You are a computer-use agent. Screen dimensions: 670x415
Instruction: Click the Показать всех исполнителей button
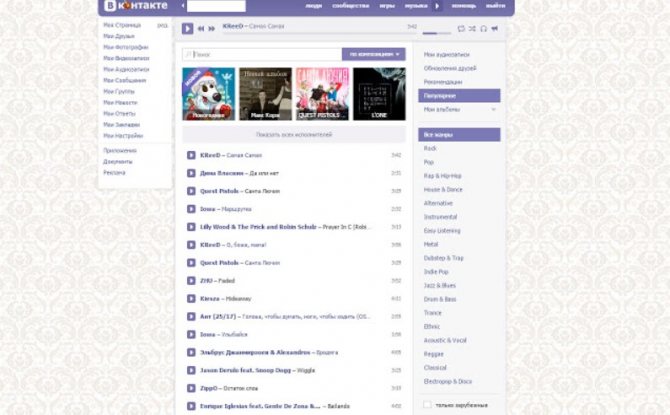pos(294,135)
